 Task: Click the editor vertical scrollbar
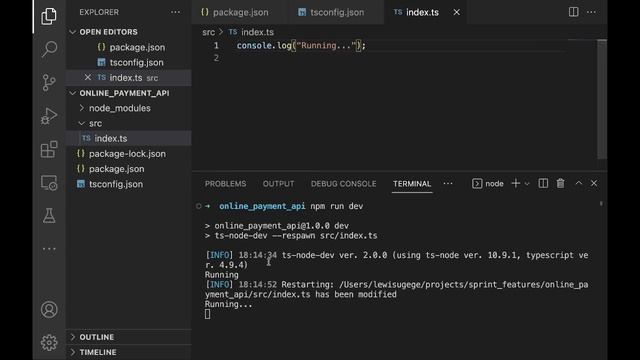pos(602,100)
